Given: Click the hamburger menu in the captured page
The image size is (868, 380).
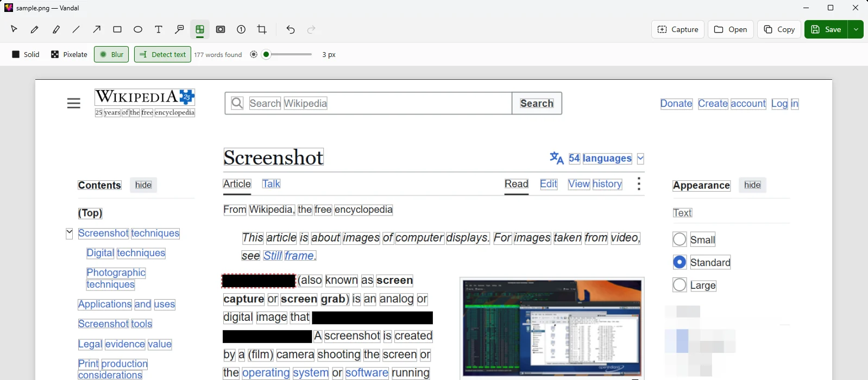Looking at the screenshot, I should [x=74, y=103].
